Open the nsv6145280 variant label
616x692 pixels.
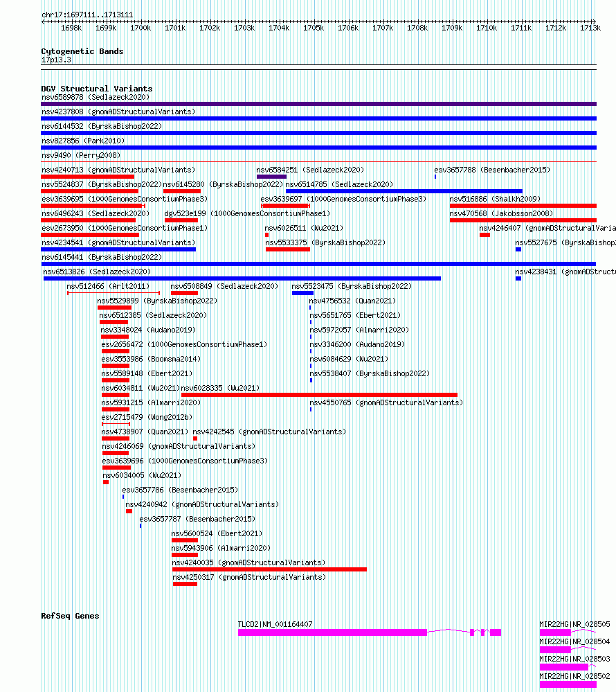(x=223, y=184)
